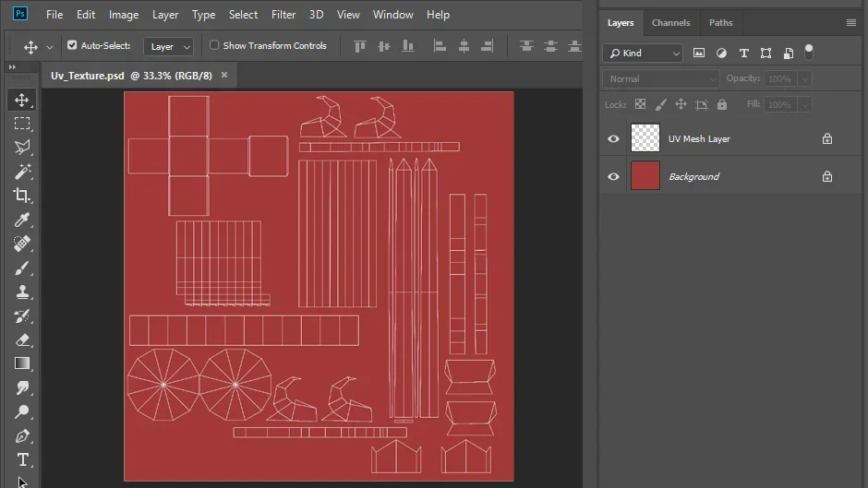The image size is (868, 488).
Task: Align horizontal centers in options bar
Action: (x=464, y=46)
